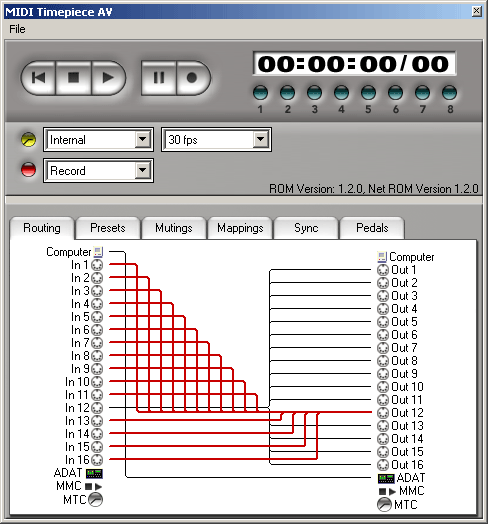This screenshot has width=488, height=524.
Task: Switch to the Mutings tab
Action: tap(173, 228)
